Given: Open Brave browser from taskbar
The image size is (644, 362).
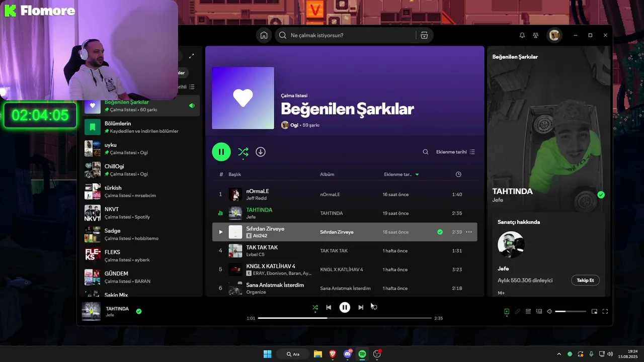Looking at the screenshot, I should [x=333, y=354].
